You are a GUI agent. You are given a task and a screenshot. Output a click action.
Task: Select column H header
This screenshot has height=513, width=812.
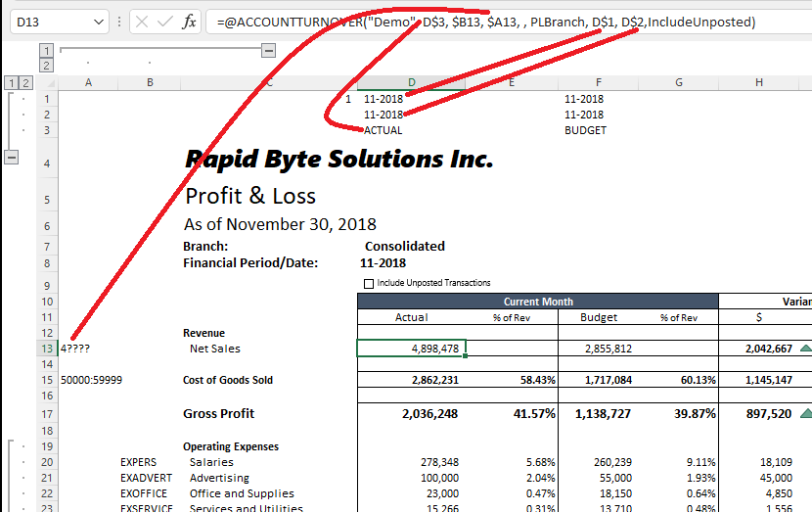point(758,82)
